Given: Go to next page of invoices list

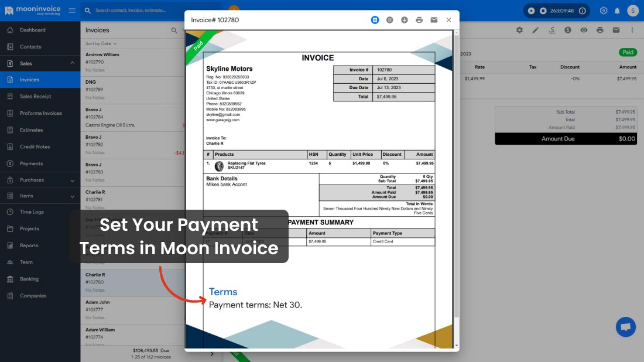Looking at the screenshot, I should (x=212, y=354).
